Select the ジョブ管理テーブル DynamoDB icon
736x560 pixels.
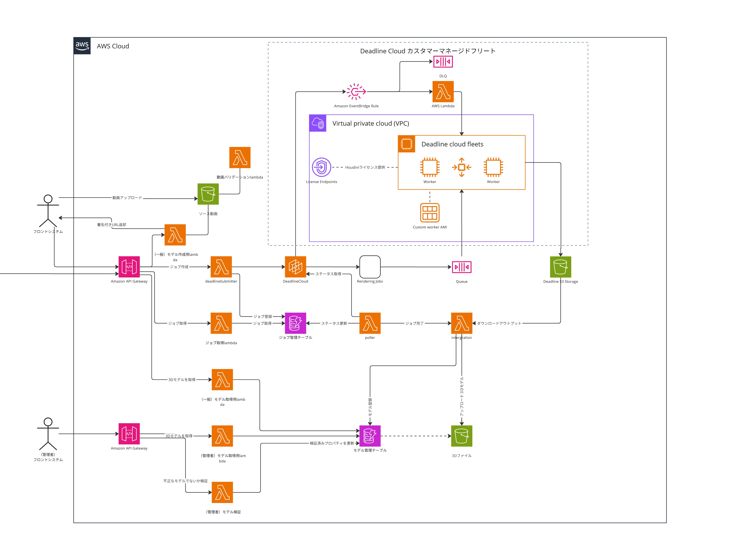click(295, 323)
